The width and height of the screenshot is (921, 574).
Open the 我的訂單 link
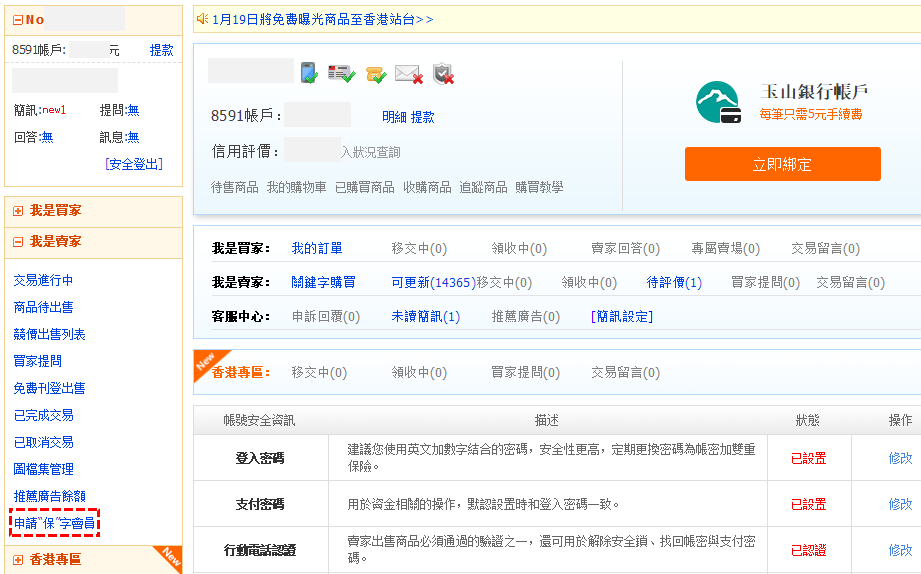click(316, 248)
